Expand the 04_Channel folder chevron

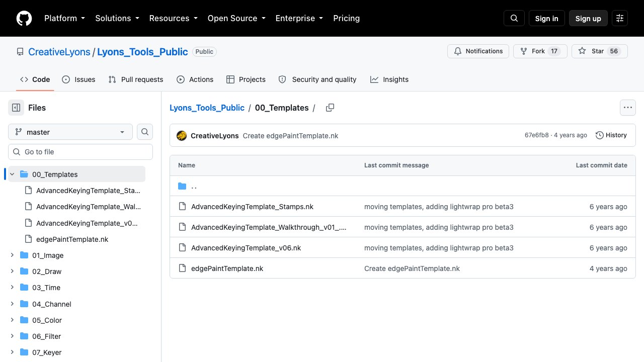tap(12, 304)
